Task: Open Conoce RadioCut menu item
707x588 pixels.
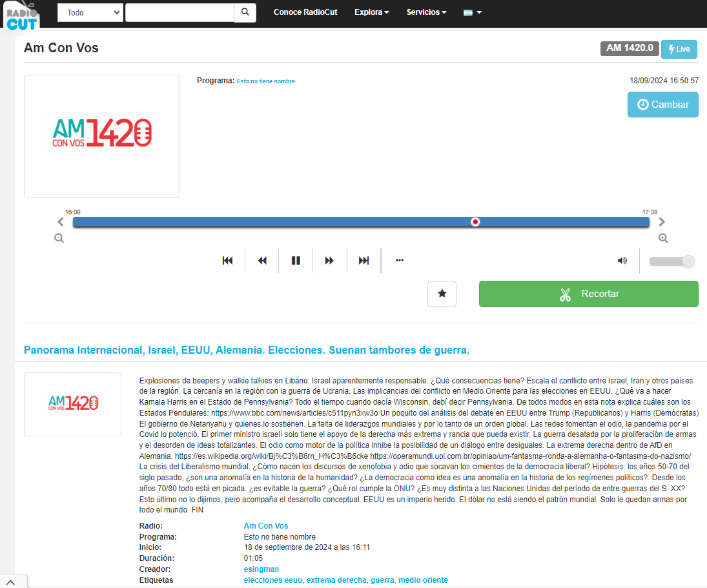Action: [304, 12]
